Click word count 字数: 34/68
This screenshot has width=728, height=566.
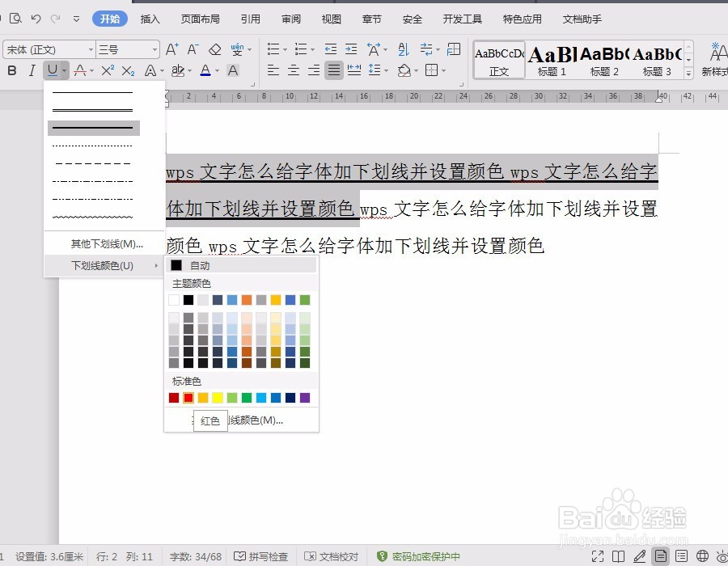click(x=196, y=556)
